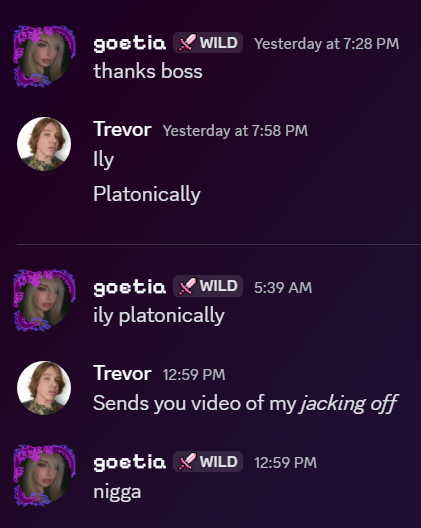Click the Trevor username at 12:59 PM

coord(122,373)
